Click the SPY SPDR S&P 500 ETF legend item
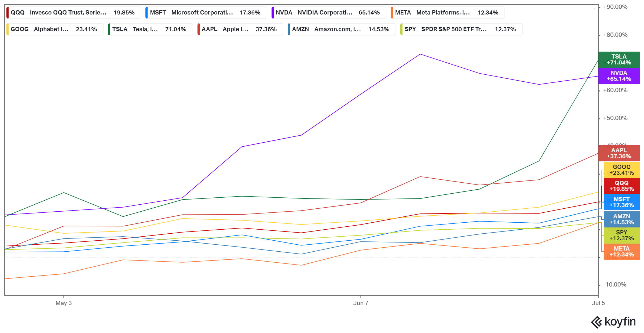The image size is (644, 333). click(461, 29)
